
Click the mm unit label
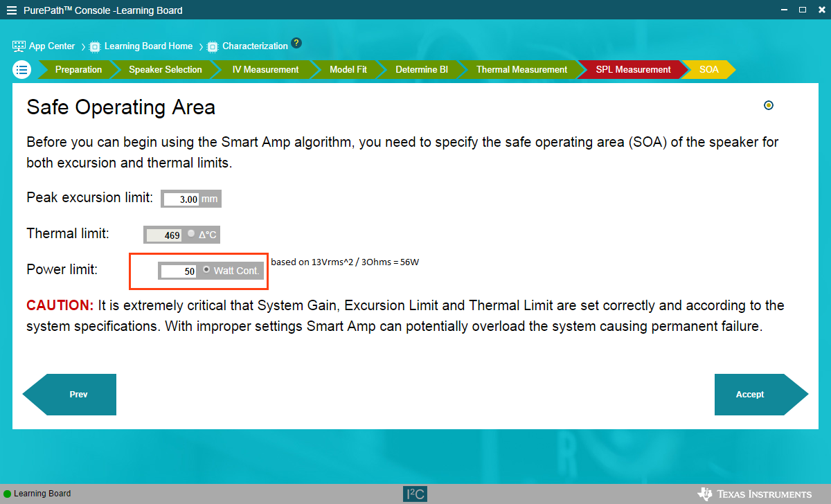pyautogui.click(x=209, y=199)
